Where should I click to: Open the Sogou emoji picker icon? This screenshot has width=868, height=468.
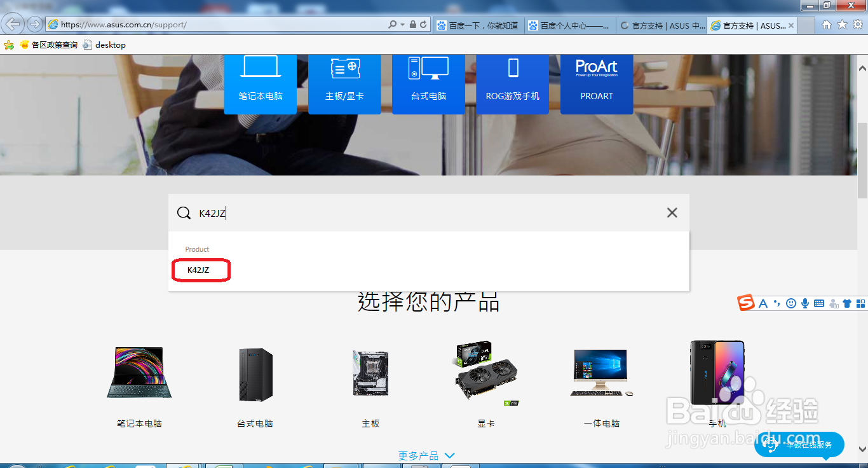[791, 303]
